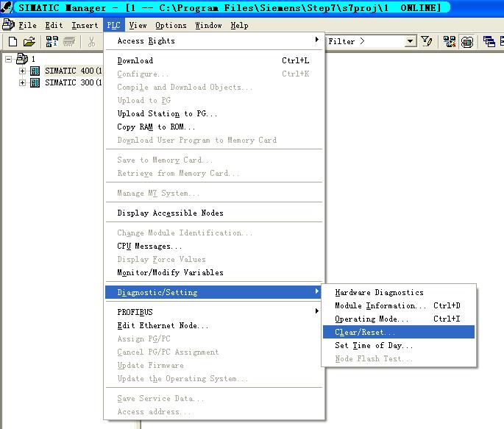Screen dimensions: 504x429
Task: Collapse the project 1 tree node
Action: pos(8,59)
